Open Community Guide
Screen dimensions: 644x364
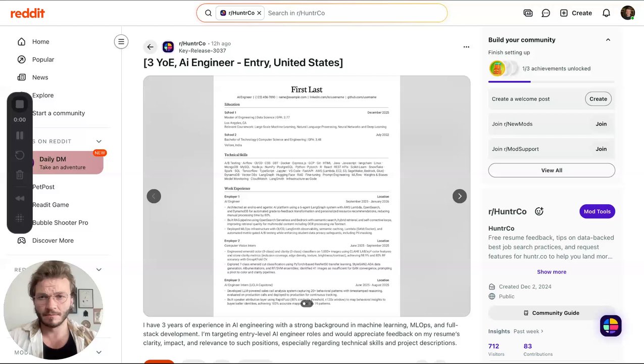click(x=552, y=313)
